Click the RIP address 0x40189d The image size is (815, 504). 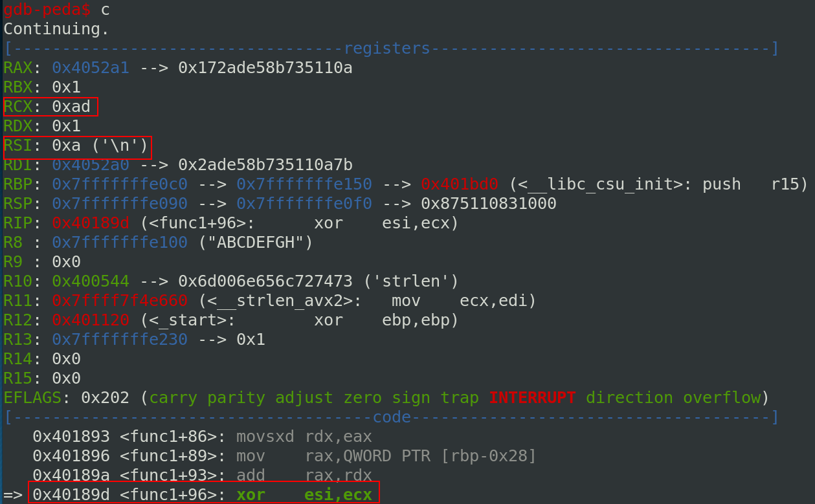pyautogui.click(x=91, y=223)
